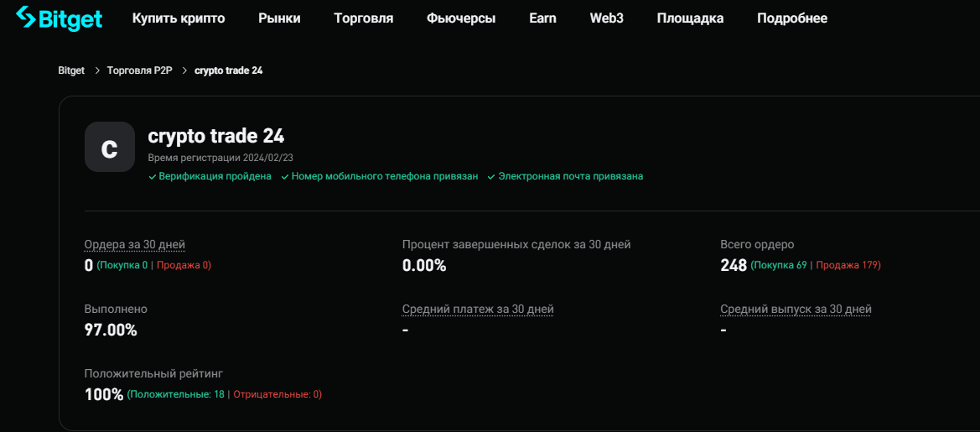Open the Рынки menu item
980x432 pixels.
279,18
